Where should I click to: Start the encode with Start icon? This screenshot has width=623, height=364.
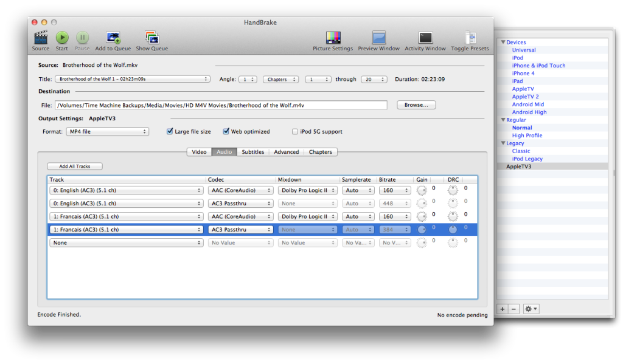coord(61,38)
